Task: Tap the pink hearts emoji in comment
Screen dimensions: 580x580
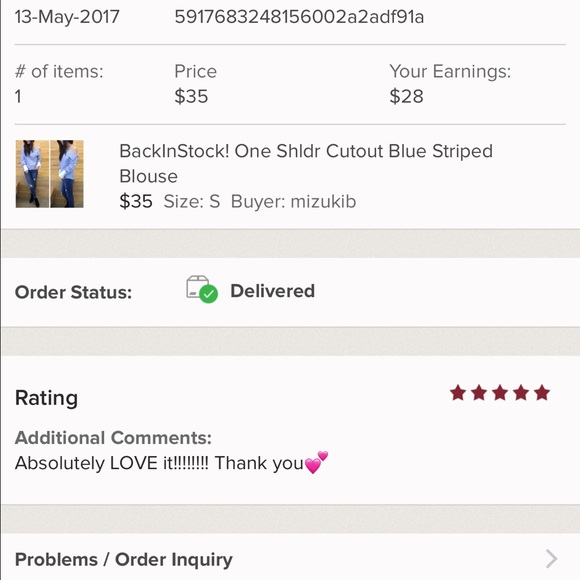Action: tap(316, 462)
